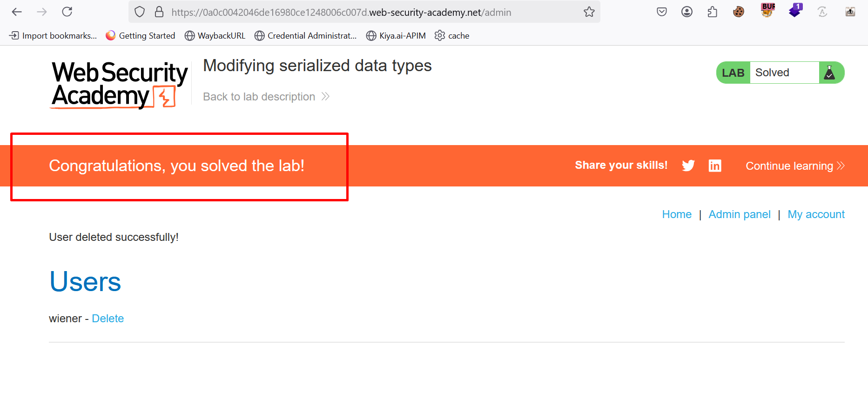The width and height of the screenshot is (868, 405).
Task: Go to My account page
Action: click(816, 214)
